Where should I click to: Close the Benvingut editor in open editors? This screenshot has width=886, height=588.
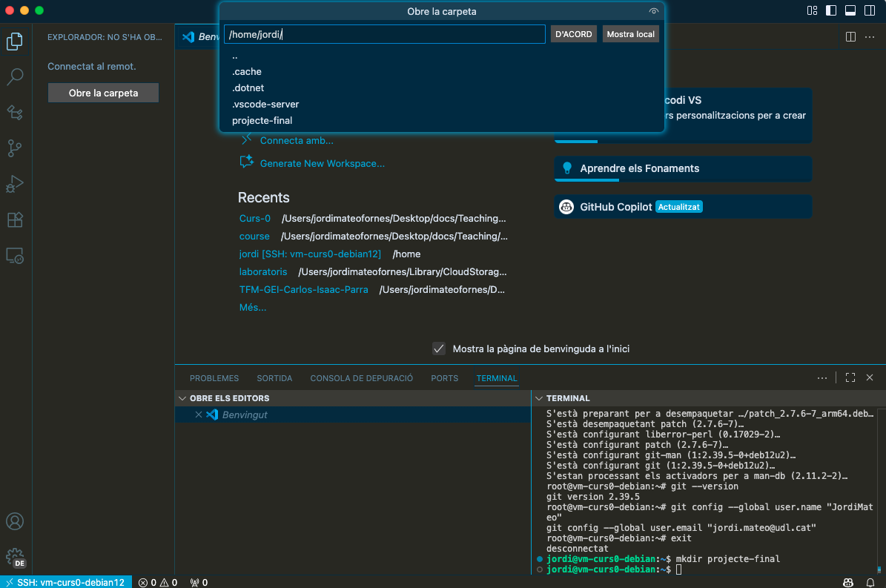199,414
